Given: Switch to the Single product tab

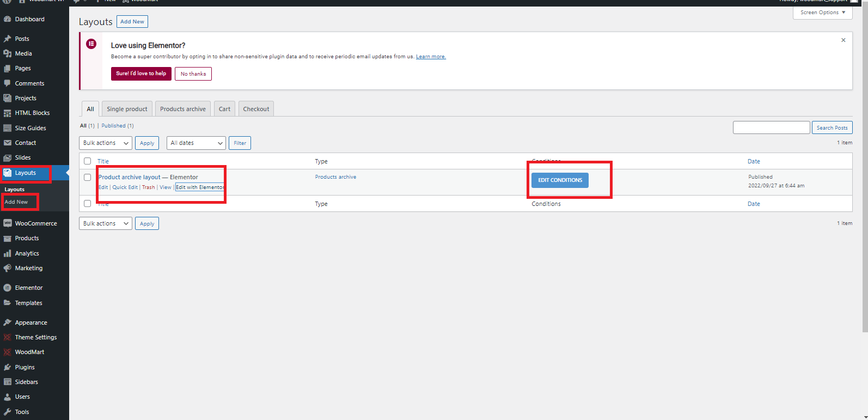Looking at the screenshot, I should click(127, 109).
